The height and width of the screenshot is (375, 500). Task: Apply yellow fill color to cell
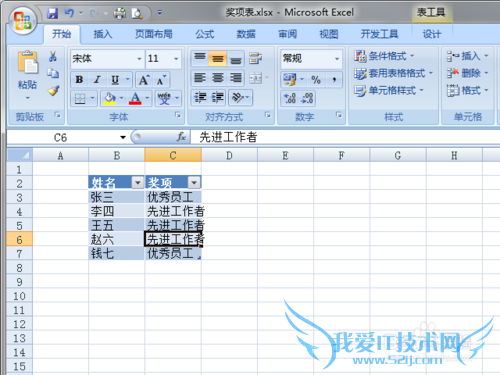pyautogui.click(x=109, y=98)
